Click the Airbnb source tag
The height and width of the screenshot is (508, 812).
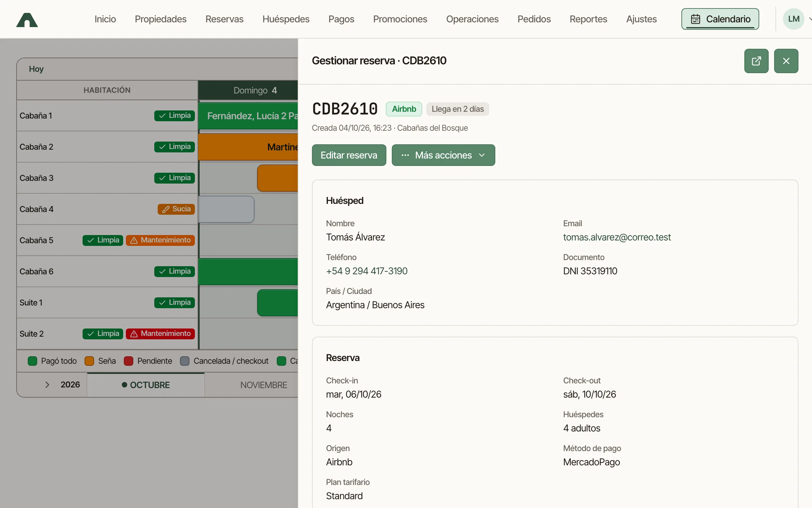(404, 109)
